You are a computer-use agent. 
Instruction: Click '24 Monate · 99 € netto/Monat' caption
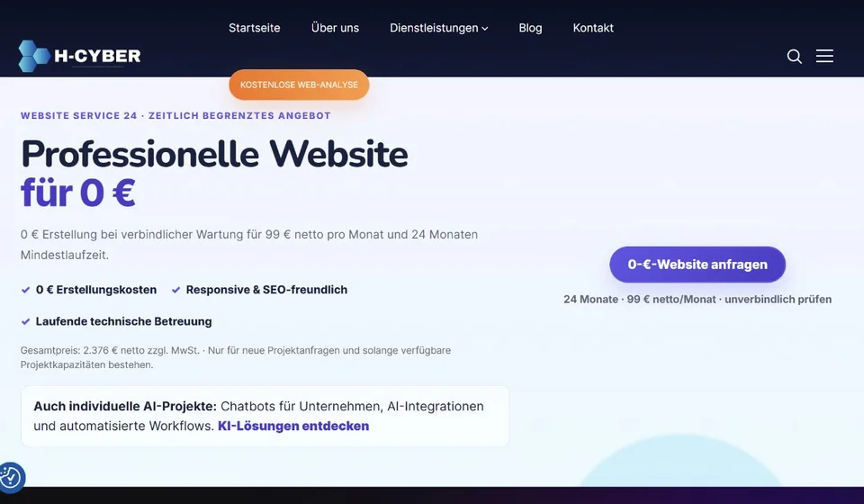coord(697,299)
